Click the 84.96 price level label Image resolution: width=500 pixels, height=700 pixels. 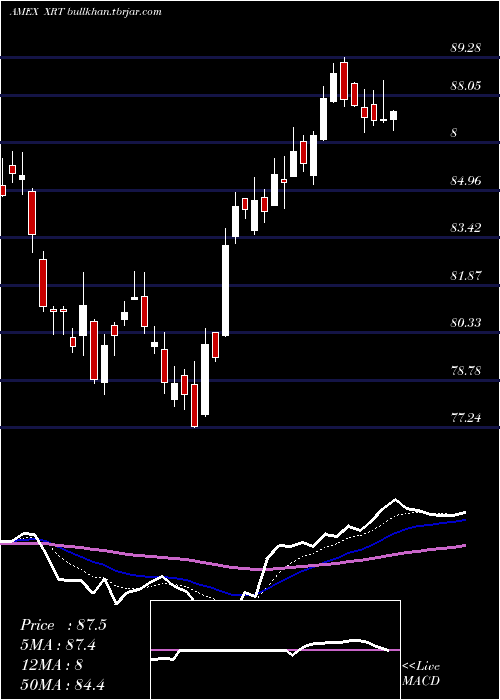point(466,181)
